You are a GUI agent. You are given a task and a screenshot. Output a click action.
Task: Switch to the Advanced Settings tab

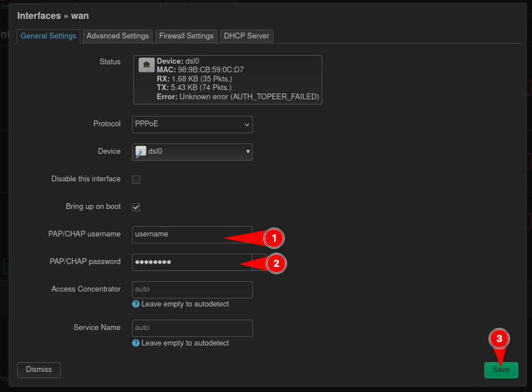pos(118,36)
